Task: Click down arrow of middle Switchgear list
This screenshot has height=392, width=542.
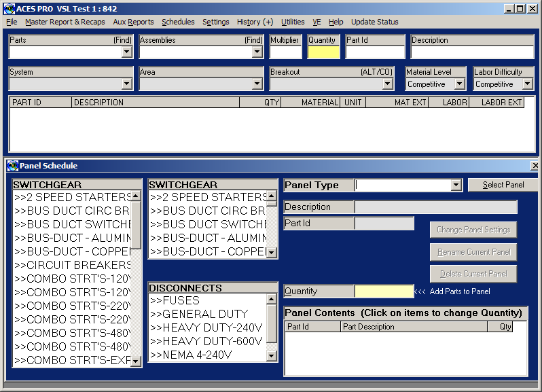Action: 272,253
